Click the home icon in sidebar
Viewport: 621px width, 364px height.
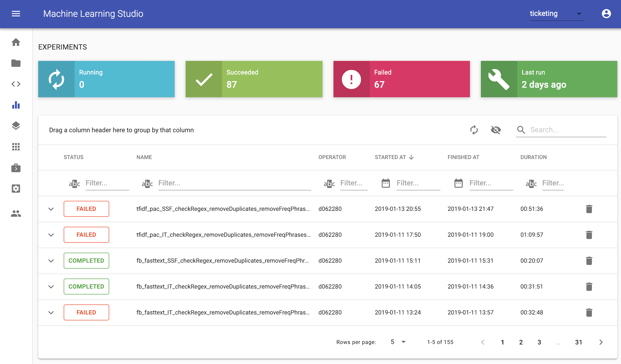[x=16, y=42]
